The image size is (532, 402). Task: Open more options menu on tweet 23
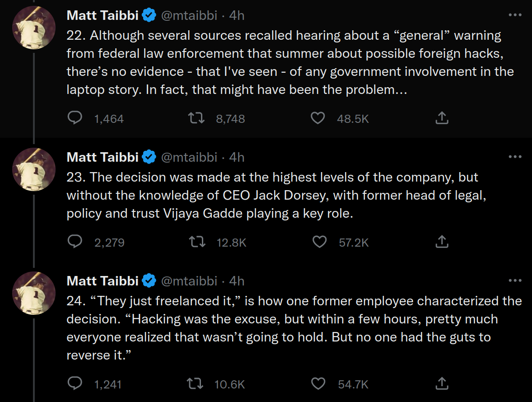515,157
